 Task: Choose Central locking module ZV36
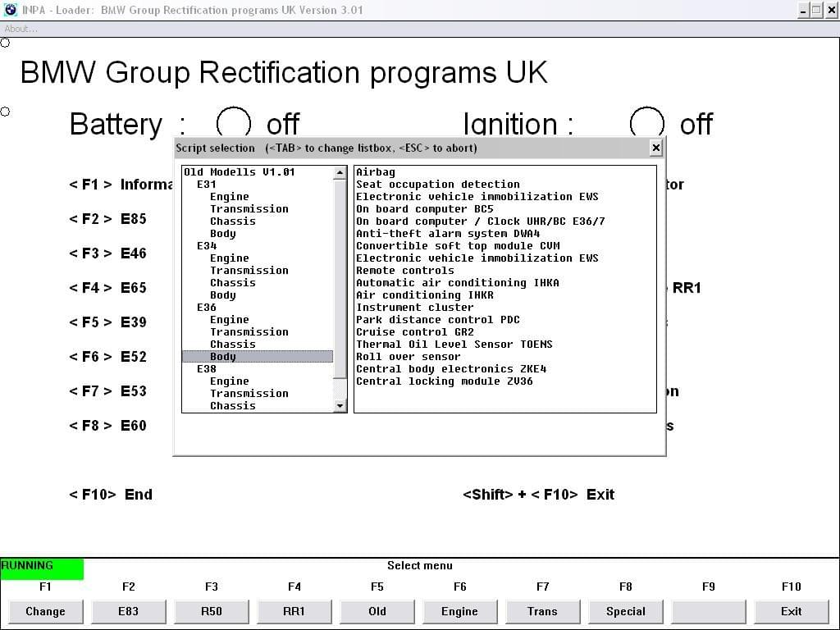(x=445, y=381)
